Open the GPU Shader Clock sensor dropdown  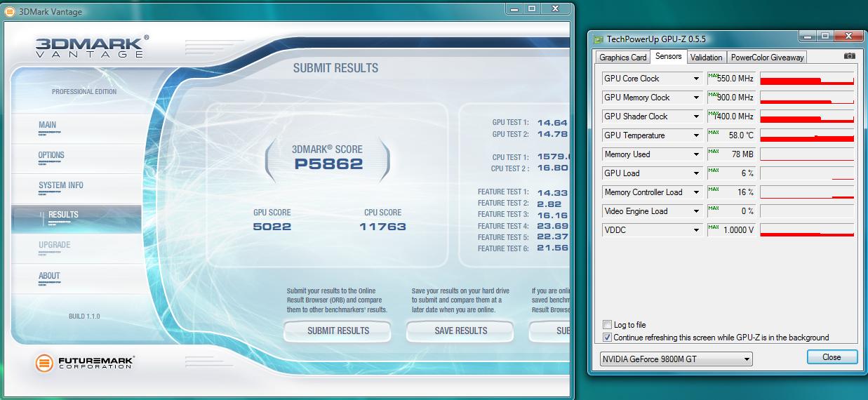pyautogui.click(x=696, y=116)
